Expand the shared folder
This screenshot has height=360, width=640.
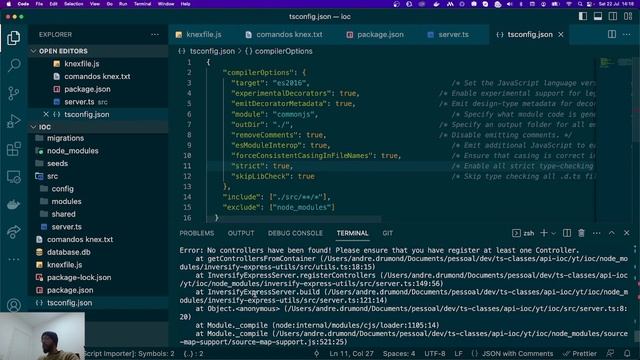point(63,214)
